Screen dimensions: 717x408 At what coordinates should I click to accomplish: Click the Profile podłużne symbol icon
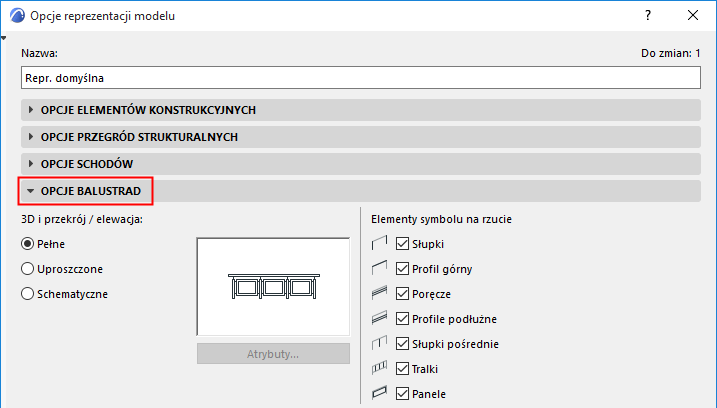click(x=379, y=319)
